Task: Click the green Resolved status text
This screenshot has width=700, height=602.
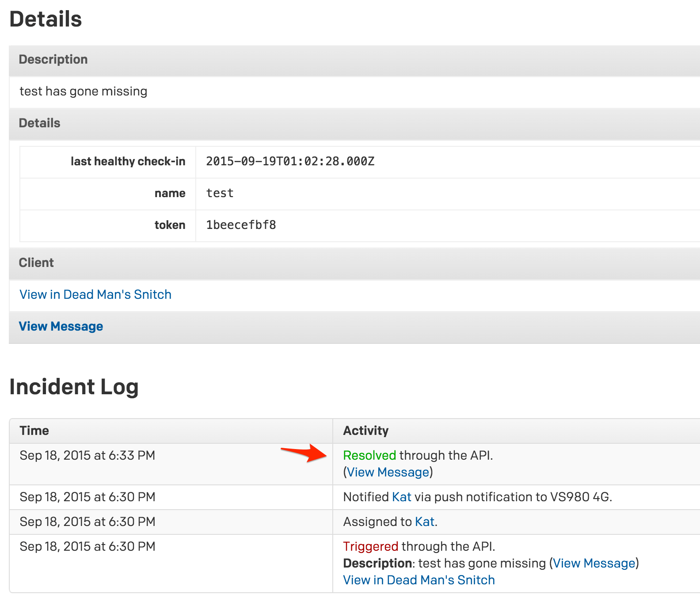Action: pyautogui.click(x=369, y=455)
